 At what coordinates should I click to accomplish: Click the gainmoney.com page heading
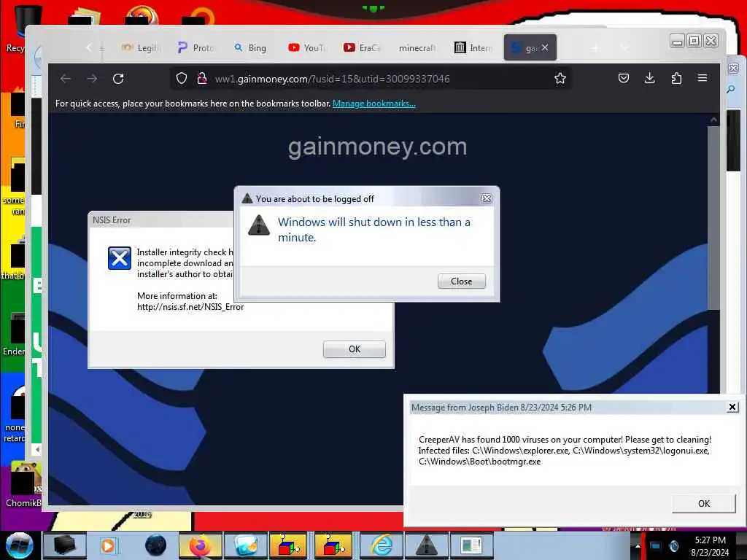click(377, 147)
